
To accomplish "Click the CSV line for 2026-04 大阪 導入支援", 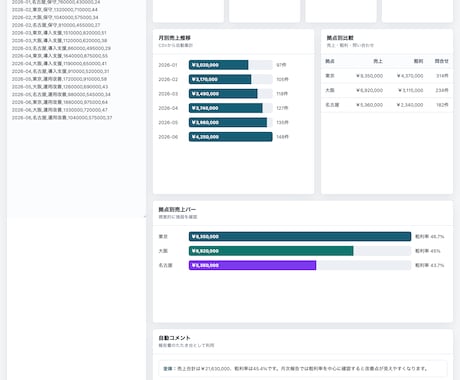I will click(x=59, y=64).
